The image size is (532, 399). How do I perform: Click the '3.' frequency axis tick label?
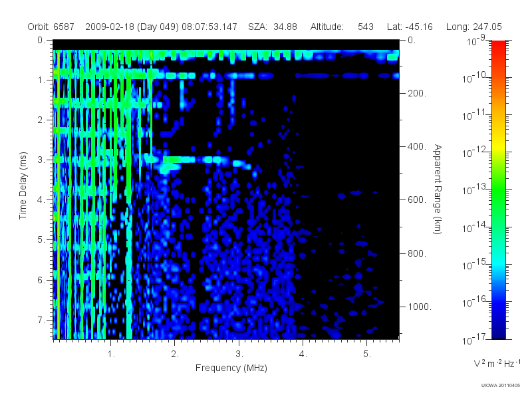pos(239,354)
